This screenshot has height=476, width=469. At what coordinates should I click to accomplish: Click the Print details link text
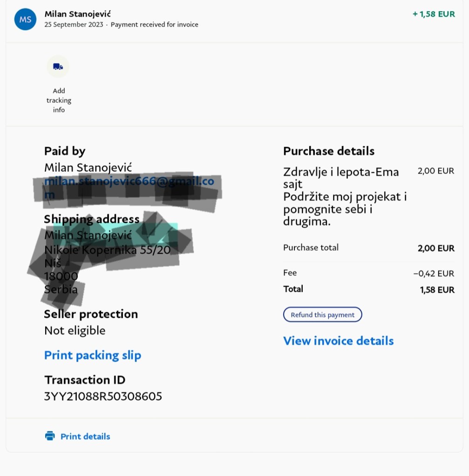[x=85, y=436]
